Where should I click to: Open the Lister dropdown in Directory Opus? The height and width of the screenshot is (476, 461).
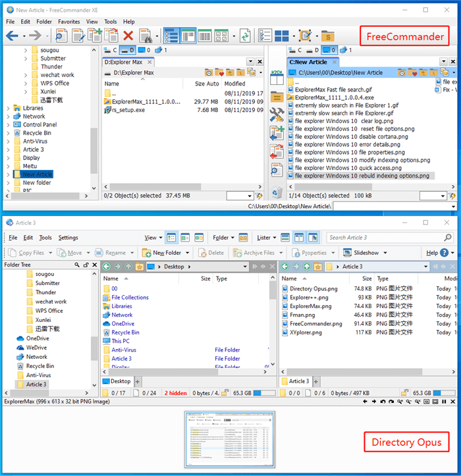tap(266, 238)
